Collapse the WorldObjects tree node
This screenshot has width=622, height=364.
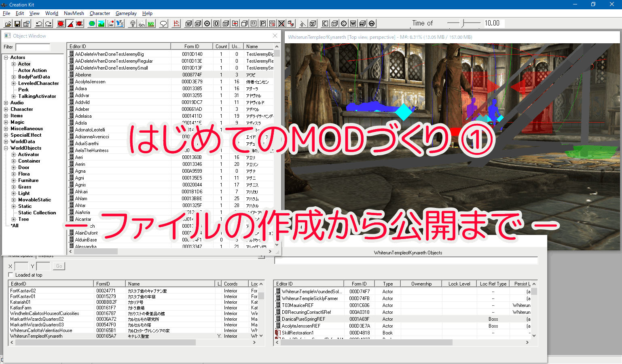6,148
